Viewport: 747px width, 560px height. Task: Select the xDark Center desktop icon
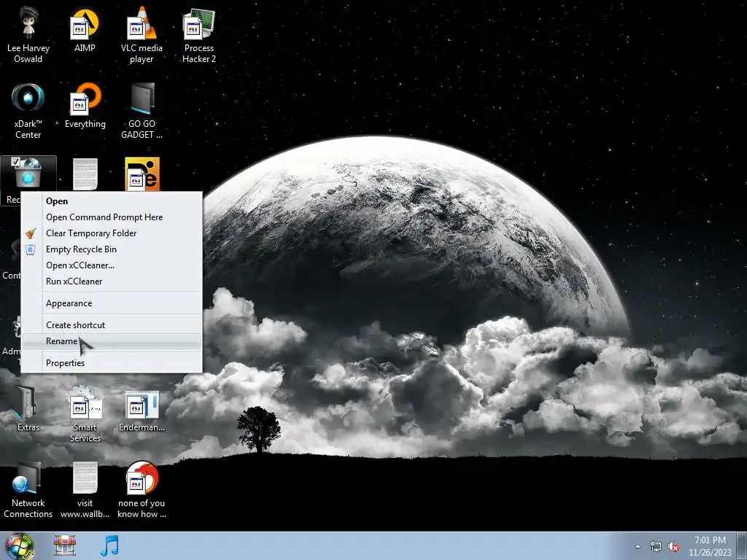(x=28, y=111)
